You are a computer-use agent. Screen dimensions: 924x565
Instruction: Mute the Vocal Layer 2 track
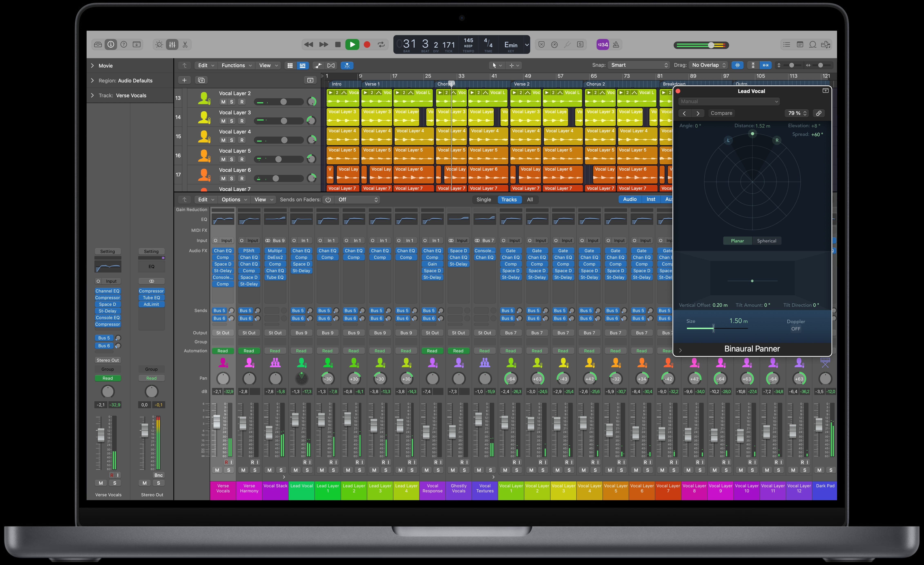(x=223, y=102)
